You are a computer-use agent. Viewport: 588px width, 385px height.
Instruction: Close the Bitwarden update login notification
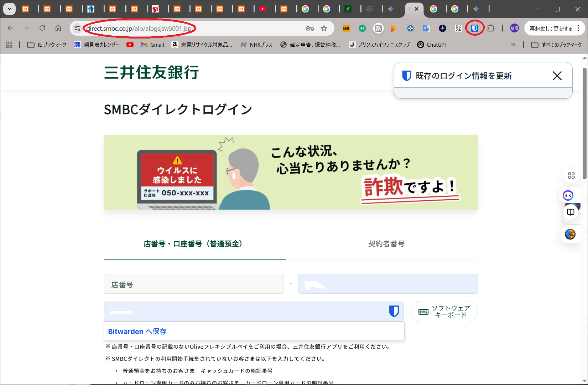(x=557, y=76)
